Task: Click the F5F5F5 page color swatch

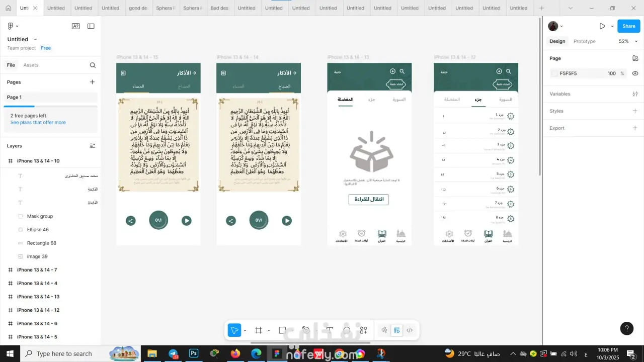Action: (554, 73)
